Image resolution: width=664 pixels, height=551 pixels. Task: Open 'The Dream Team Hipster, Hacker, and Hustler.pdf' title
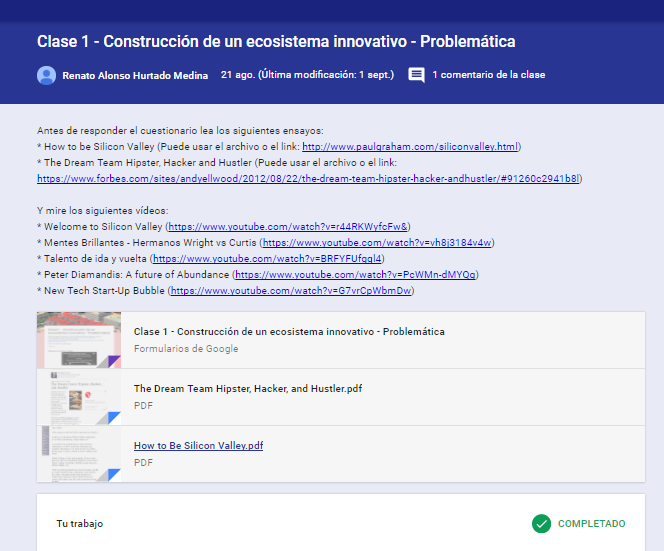pyautogui.click(x=247, y=389)
